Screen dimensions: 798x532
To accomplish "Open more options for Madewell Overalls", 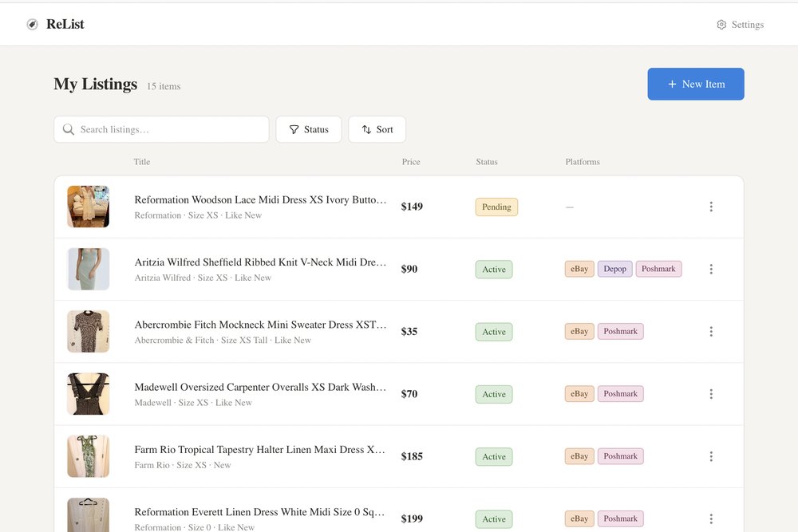I will click(x=711, y=394).
